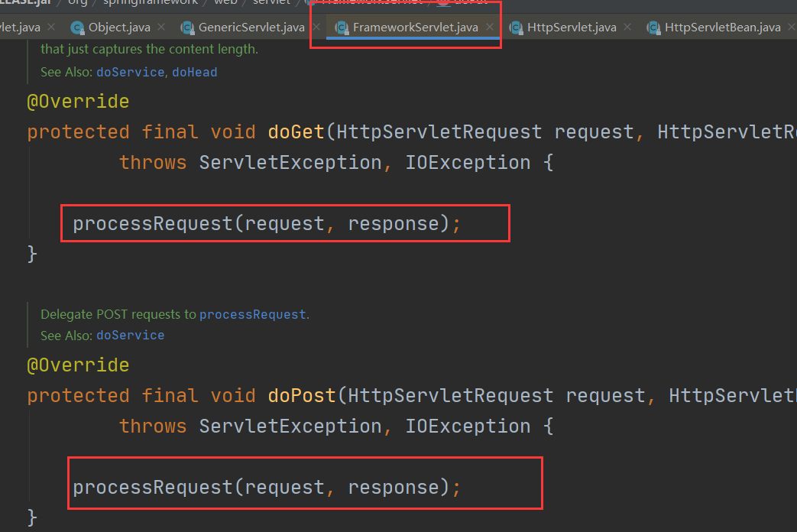Viewport: 797px width, 532px height.
Task: Click the @Override annotation above doGet
Action: click(78, 102)
